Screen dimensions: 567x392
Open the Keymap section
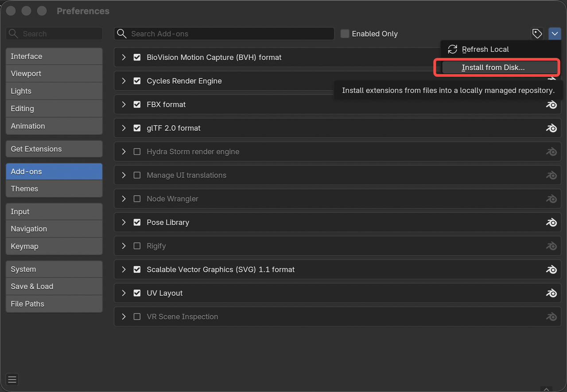click(54, 246)
